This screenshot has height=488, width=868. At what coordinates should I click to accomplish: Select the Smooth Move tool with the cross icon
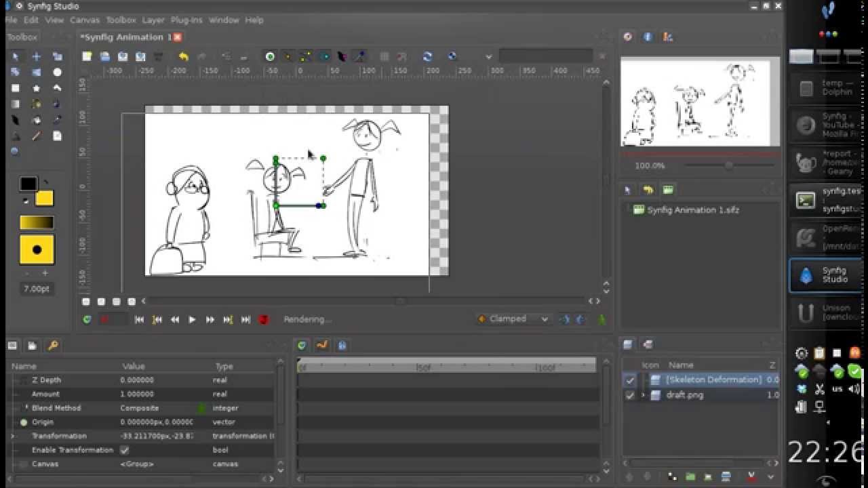click(x=37, y=57)
